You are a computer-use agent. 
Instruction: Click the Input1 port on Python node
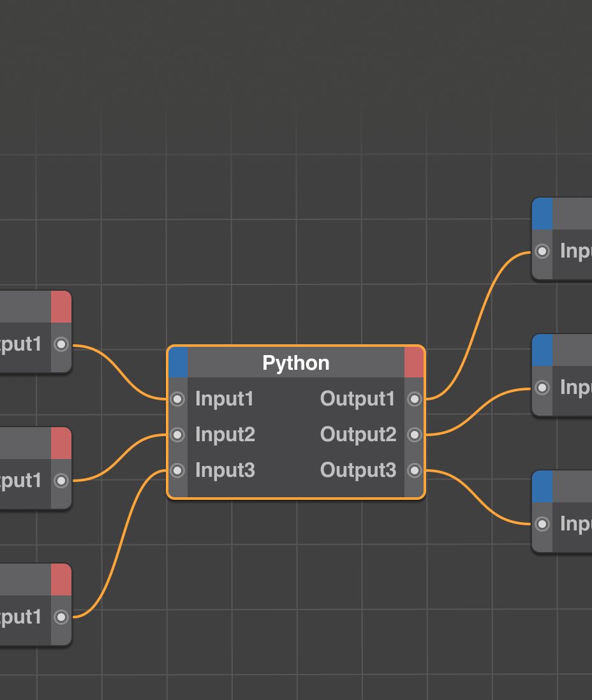178,399
